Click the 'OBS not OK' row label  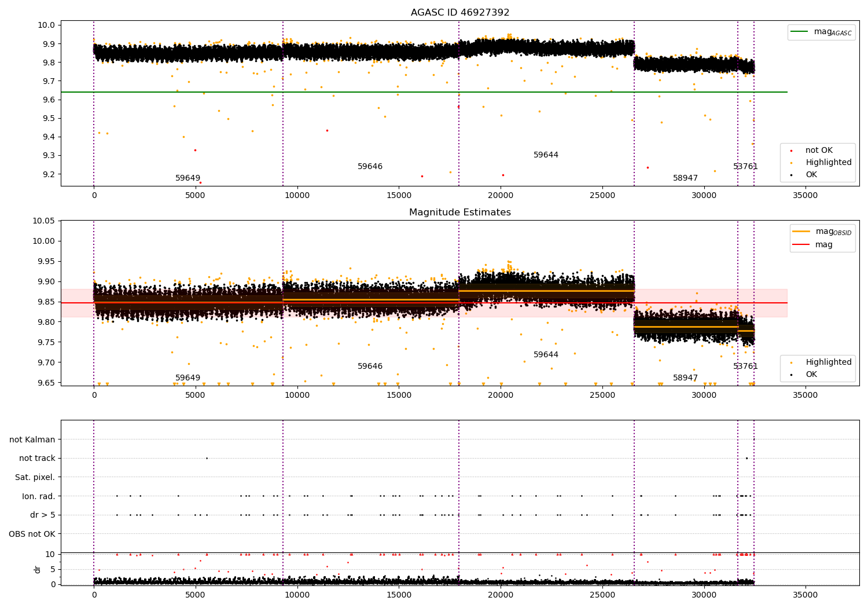[32, 534]
